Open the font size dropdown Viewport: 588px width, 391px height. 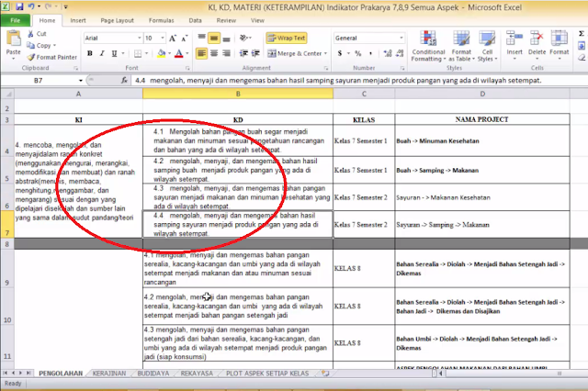[163, 38]
